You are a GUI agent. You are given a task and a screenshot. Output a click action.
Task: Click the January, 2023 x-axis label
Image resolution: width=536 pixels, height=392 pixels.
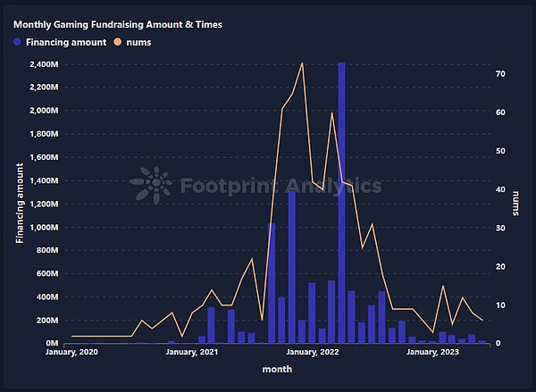432,353
